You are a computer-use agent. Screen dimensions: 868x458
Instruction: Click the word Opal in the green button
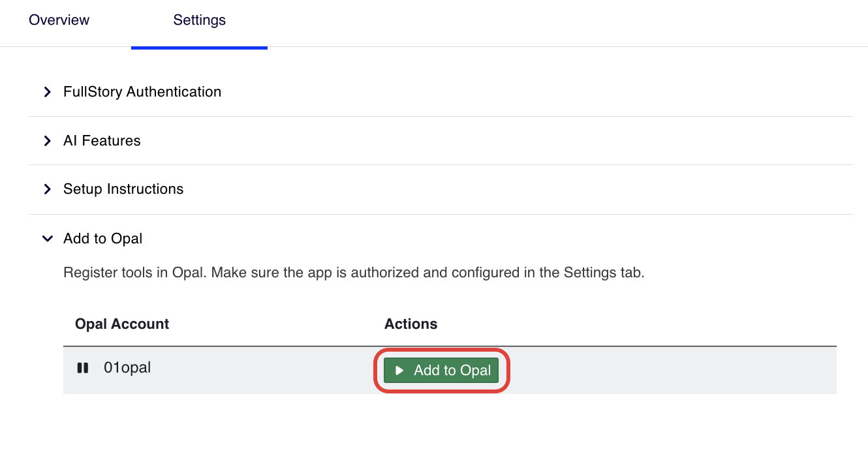[x=475, y=371]
